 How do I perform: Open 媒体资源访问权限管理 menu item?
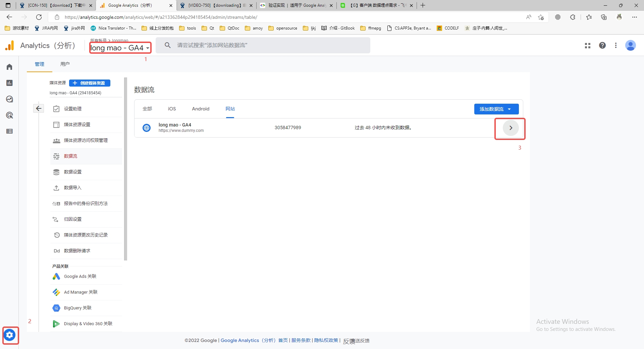pyautogui.click(x=86, y=140)
